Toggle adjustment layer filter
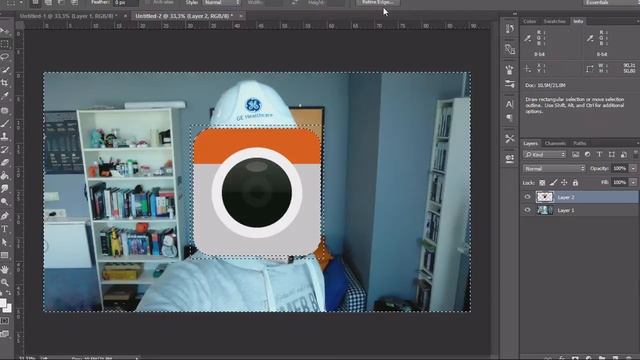The height and width of the screenshot is (360, 640). 587,154
